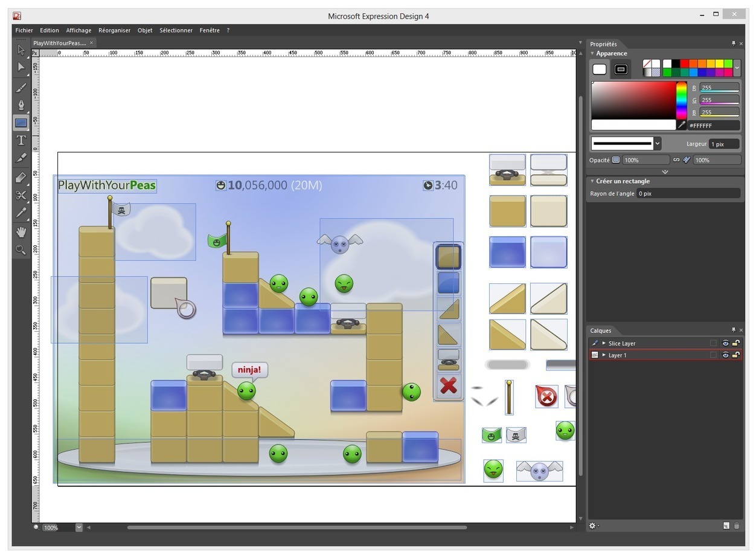Select the Color dropper tool in toolbox
Viewport: 756px width, 557px height.
click(x=21, y=213)
